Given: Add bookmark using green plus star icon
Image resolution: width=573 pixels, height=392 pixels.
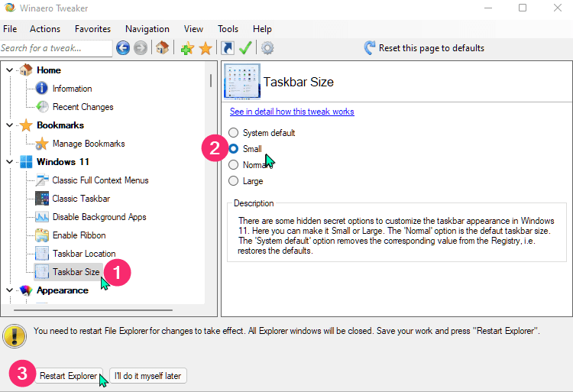Looking at the screenshot, I should [x=187, y=48].
